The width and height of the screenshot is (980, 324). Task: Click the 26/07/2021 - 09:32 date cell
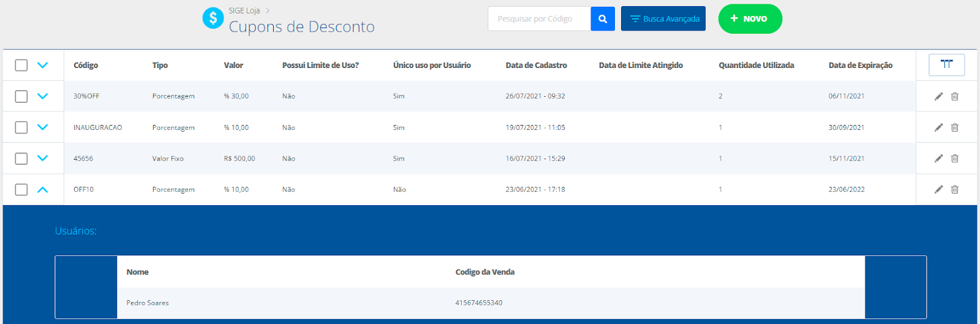click(x=535, y=96)
